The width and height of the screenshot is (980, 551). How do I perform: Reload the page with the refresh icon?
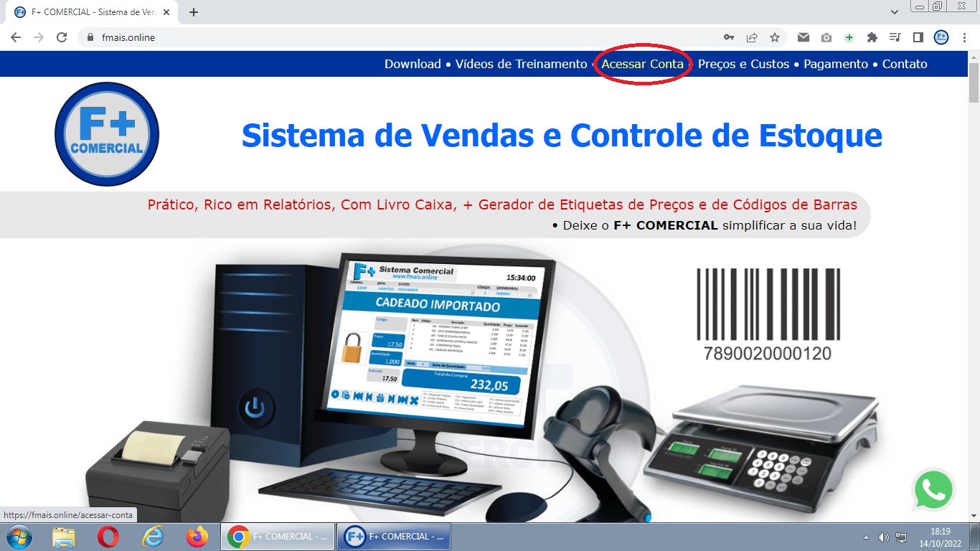tap(62, 37)
